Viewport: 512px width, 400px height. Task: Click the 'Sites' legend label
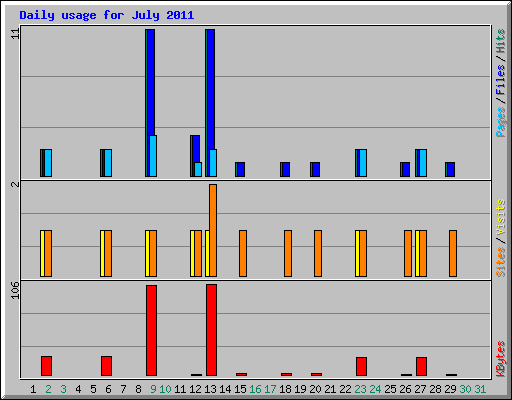(500, 262)
